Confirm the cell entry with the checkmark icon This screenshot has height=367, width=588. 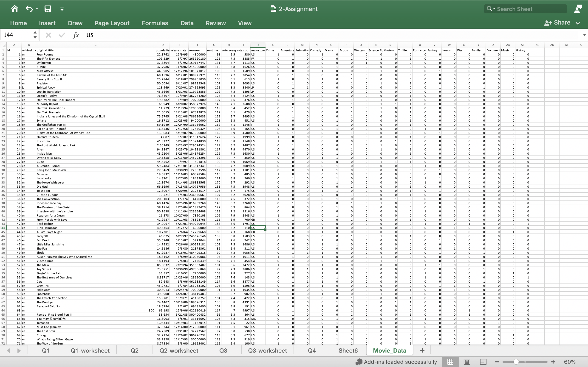point(62,35)
